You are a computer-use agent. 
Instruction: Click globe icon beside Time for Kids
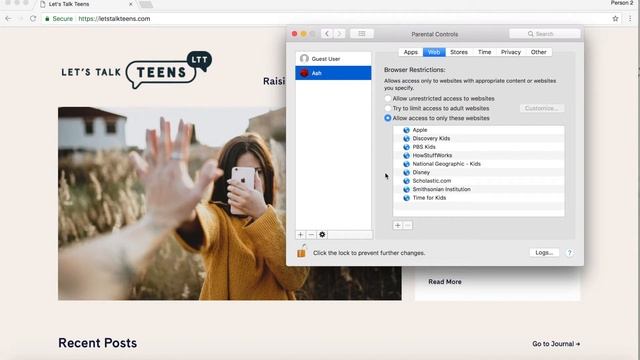click(x=406, y=198)
